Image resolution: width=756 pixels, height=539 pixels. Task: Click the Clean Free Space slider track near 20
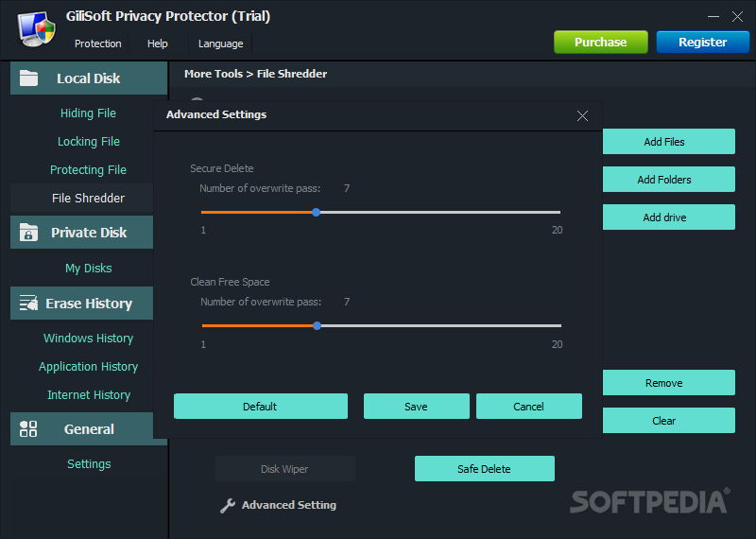pos(558,325)
